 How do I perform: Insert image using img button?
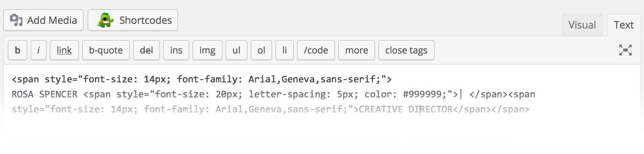tap(207, 50)
